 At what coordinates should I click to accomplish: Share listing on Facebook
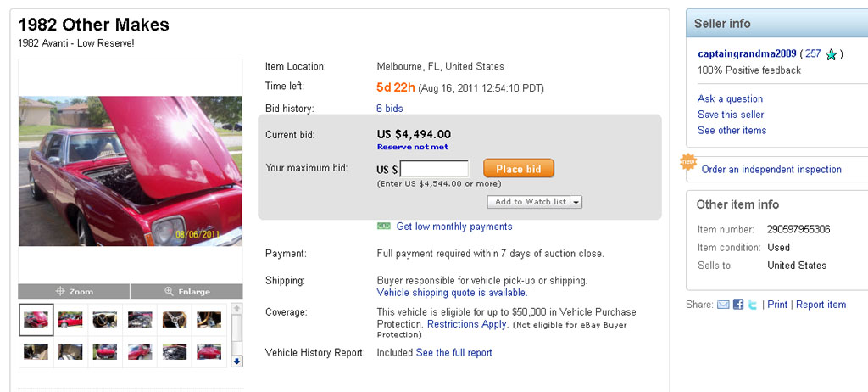[738, 305]
